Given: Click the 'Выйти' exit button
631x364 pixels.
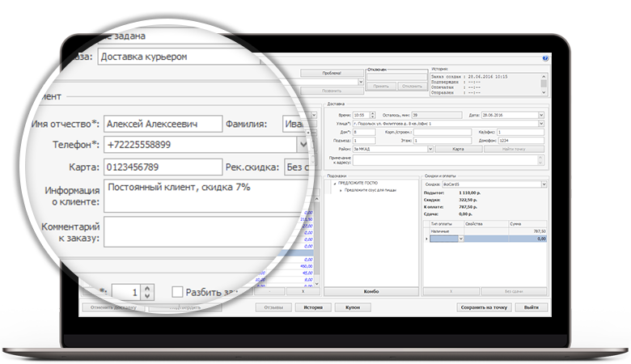Looking at the screenshot, I should 531,307.
